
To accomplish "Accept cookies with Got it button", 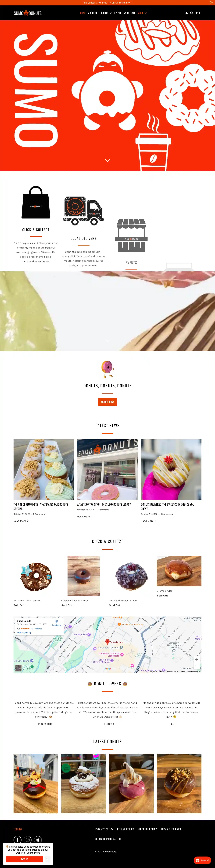I will [x=24, y=859].
